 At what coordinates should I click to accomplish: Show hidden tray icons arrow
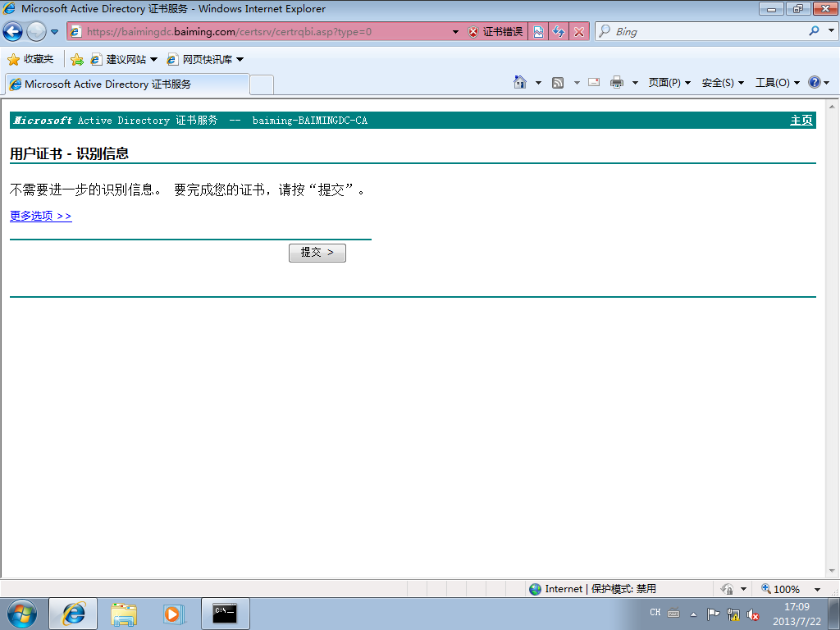[x=694, y=614]
